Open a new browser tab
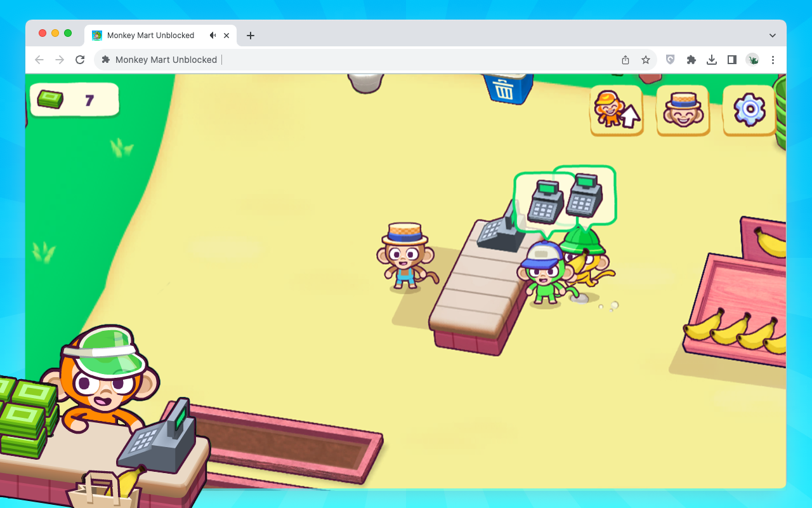812x508 pixels. tap(251, 36)
